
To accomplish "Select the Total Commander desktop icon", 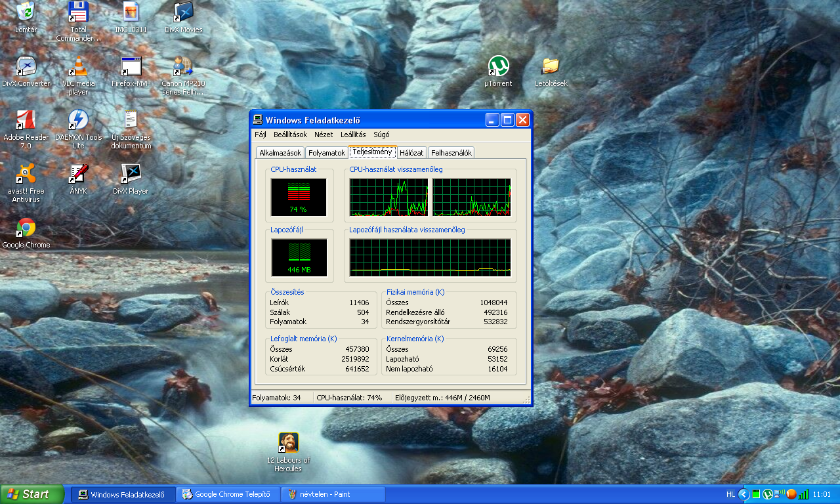I will (79, 12).
